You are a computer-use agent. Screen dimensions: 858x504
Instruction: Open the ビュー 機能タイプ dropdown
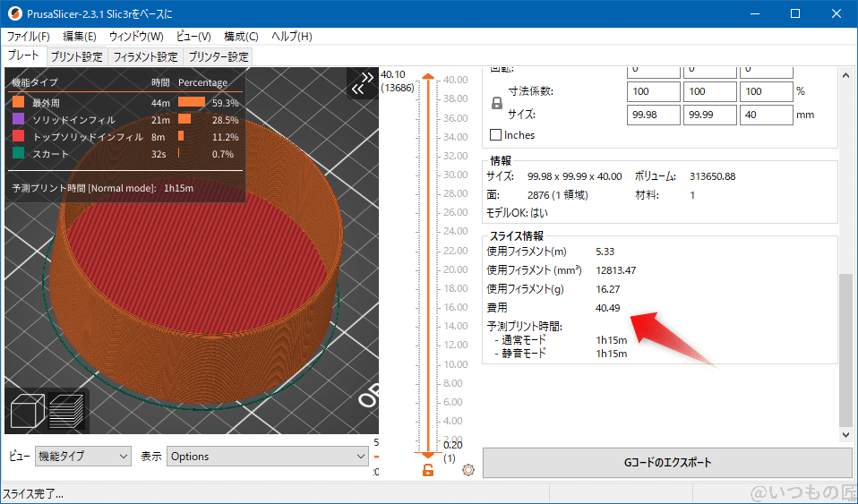82,457
